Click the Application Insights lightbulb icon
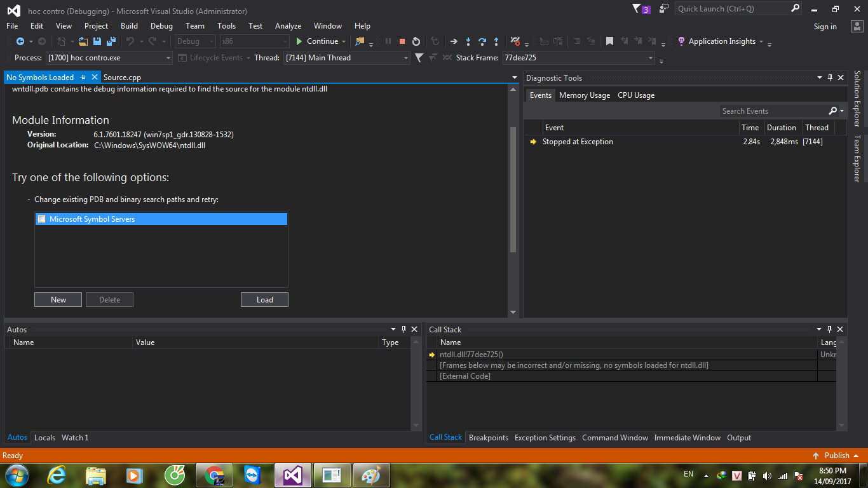 [682, 41]
